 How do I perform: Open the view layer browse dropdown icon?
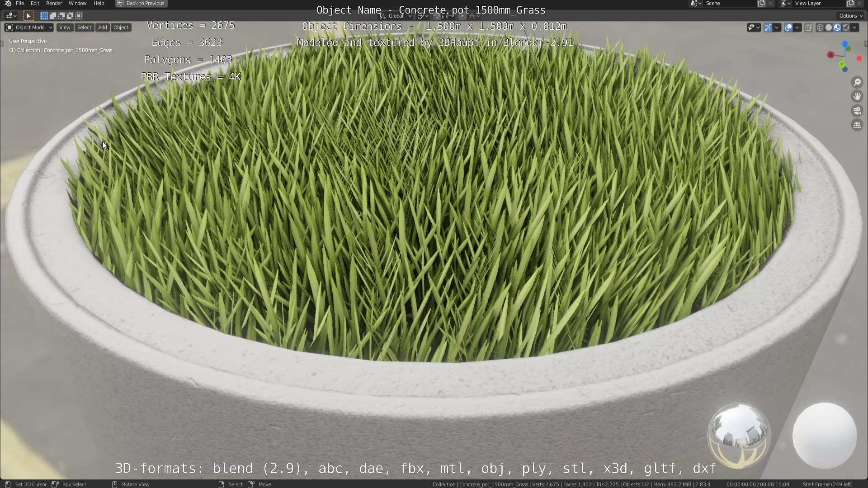(x=785, y=4)
